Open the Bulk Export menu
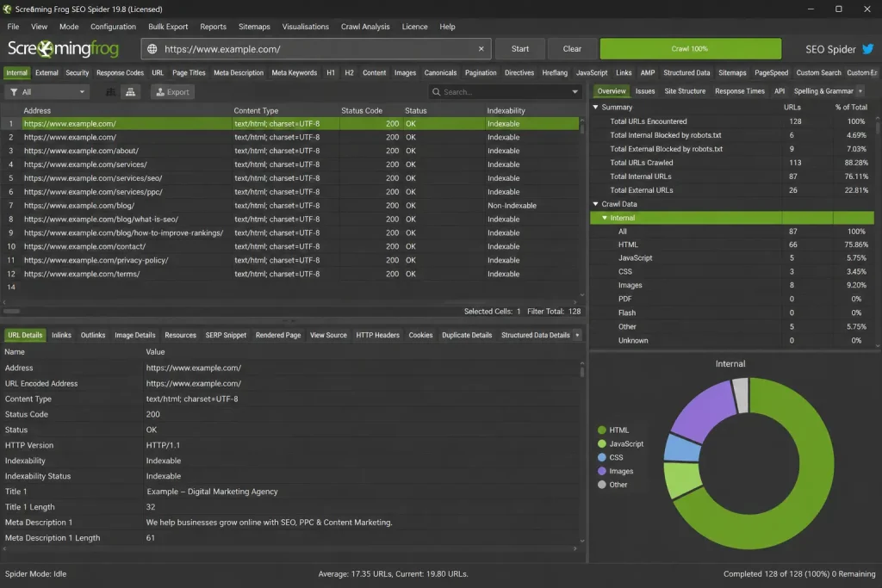Viewport: 882px width, 588px height. coord(168,27)
